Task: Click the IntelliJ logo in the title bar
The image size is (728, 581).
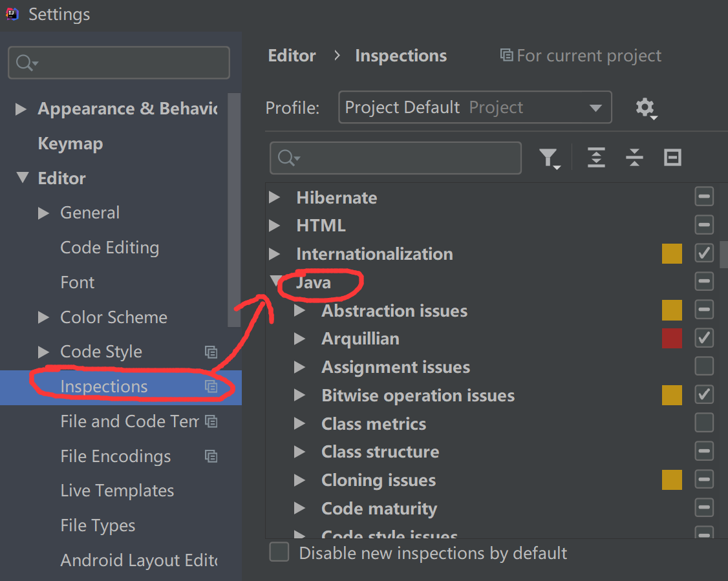Action: 12,14
